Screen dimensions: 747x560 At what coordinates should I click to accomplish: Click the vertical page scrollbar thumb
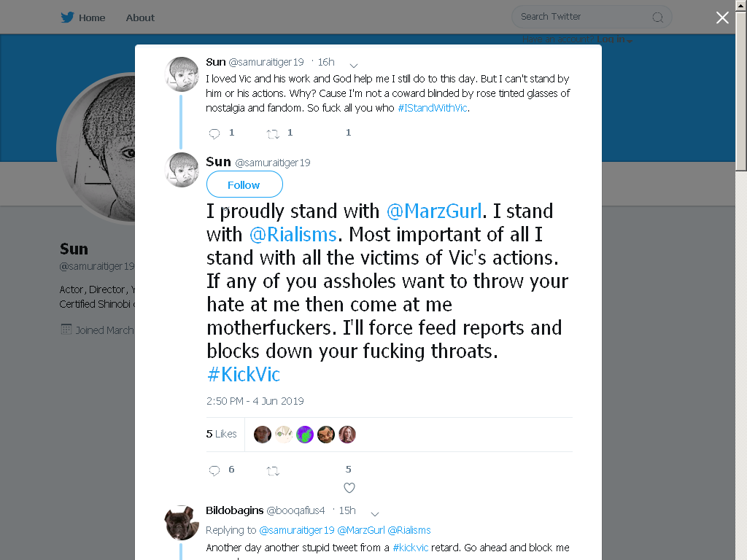[x=741, y=90]
